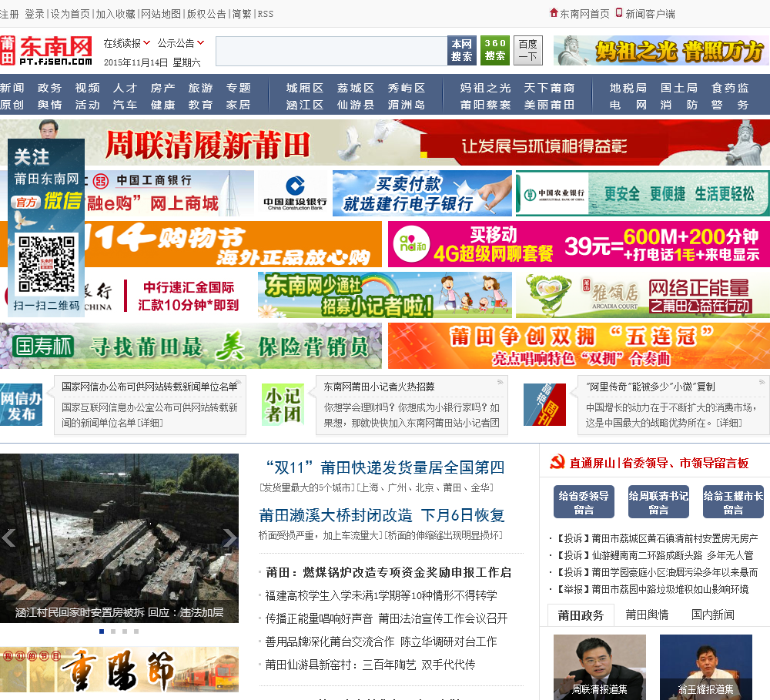The image size is (770, 700).
Task: Click the 给周联清书记留言 button
Action: point(658,501)
